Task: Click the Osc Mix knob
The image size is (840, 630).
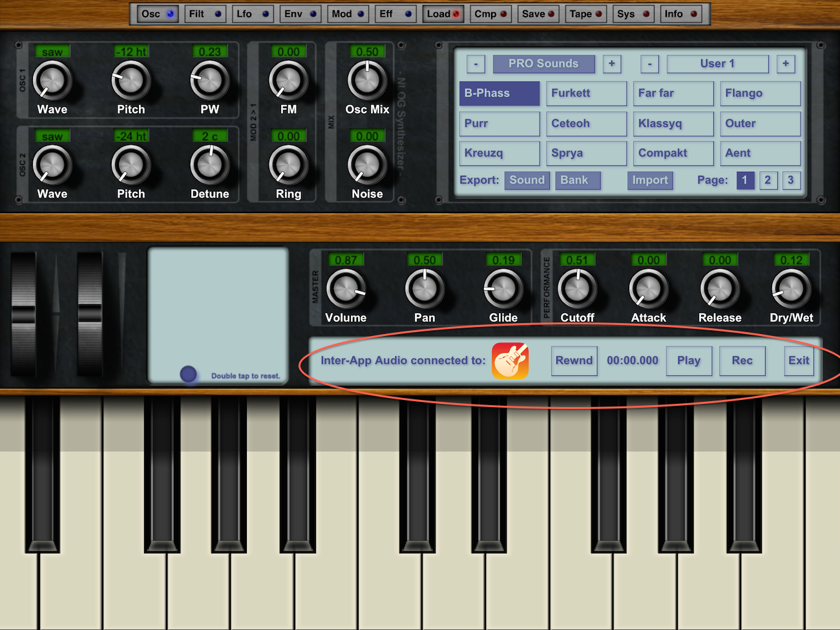Action: click(367, 81)
